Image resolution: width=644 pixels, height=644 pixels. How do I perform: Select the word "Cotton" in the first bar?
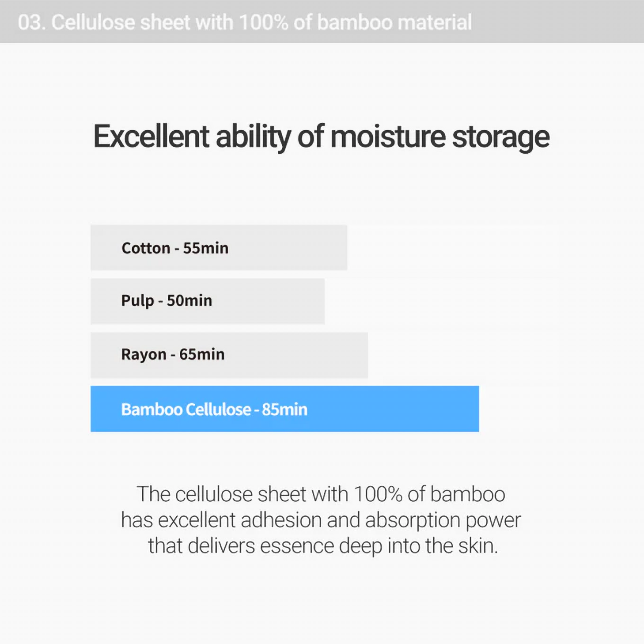[146, 248]
